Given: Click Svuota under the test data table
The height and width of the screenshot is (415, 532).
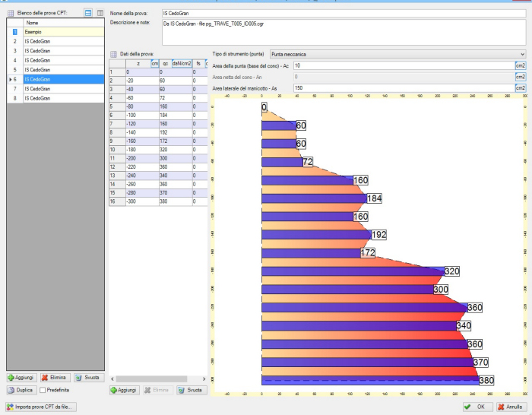Looking at the screenshot, I should point(192,390).
